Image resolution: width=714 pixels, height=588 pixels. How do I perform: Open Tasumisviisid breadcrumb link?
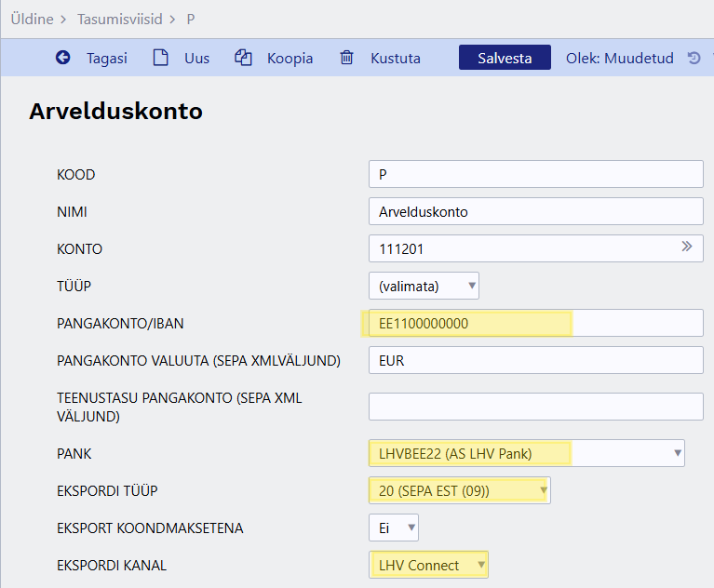click(117, 18)
